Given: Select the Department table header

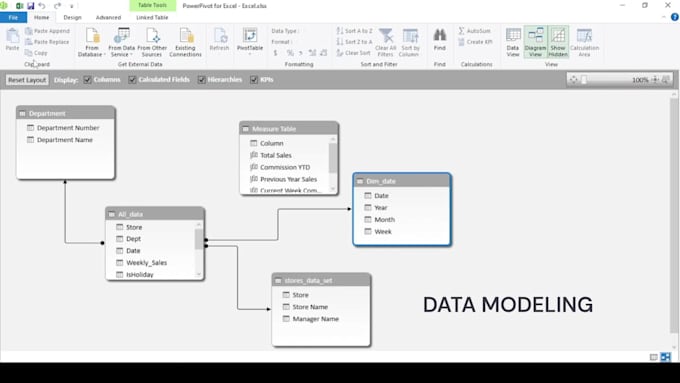Looking at the screenshot, I should click(66, 113).
